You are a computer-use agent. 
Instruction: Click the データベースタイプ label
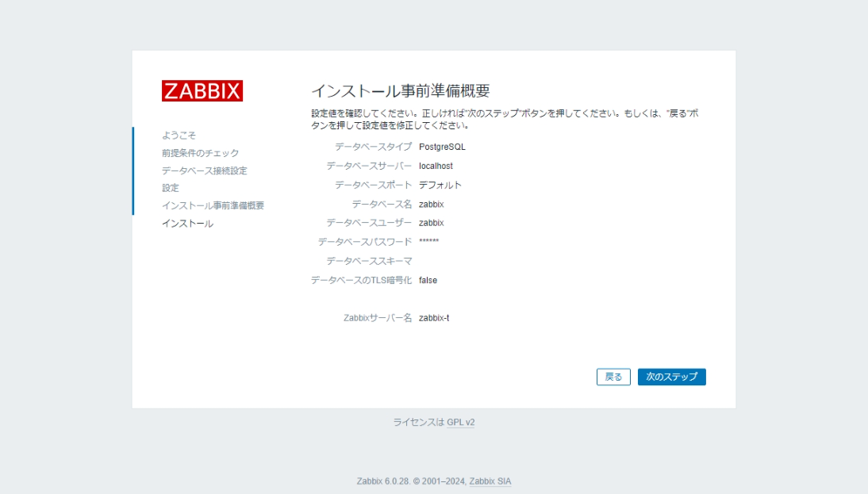[373, 147]
